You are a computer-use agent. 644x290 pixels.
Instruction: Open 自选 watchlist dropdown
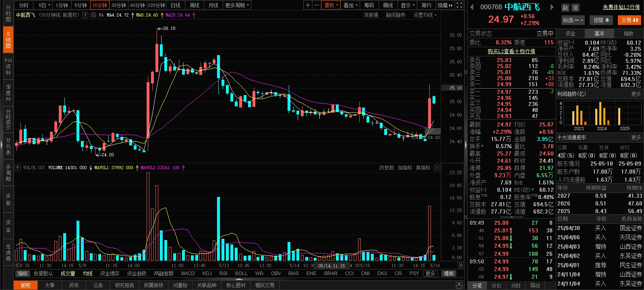coord(573,20)
